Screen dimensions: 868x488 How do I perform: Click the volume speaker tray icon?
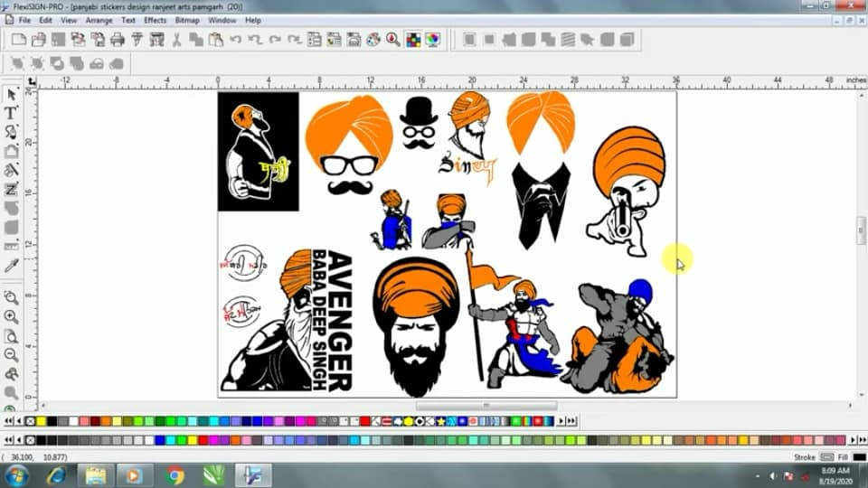point(773,476)
